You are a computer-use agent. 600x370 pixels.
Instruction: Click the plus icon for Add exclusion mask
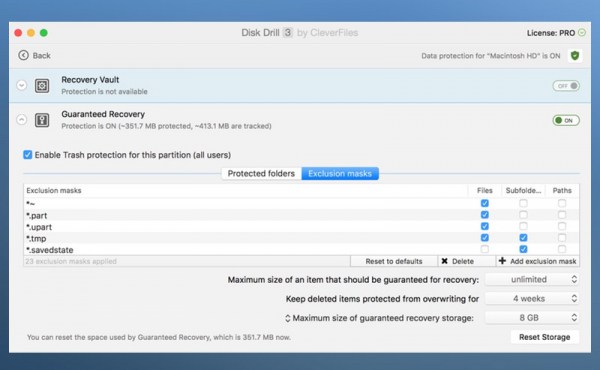point(502,261)
